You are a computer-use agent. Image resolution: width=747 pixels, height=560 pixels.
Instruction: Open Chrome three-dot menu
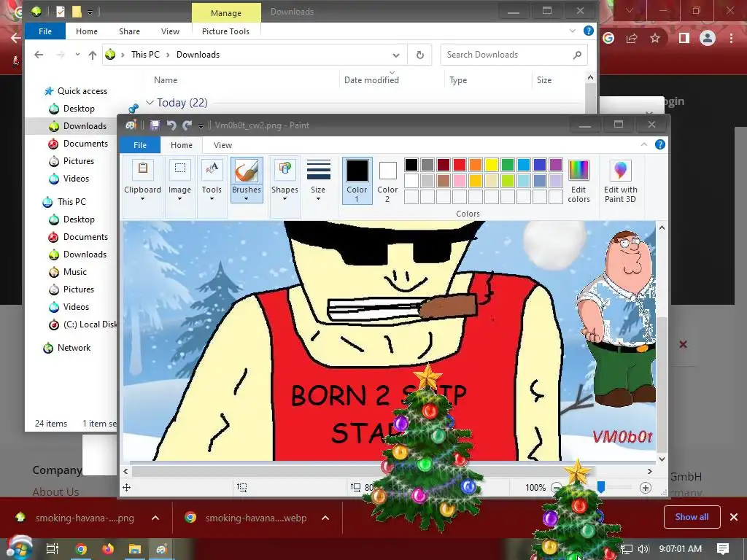pyautogui.click(x=731, y=38)
